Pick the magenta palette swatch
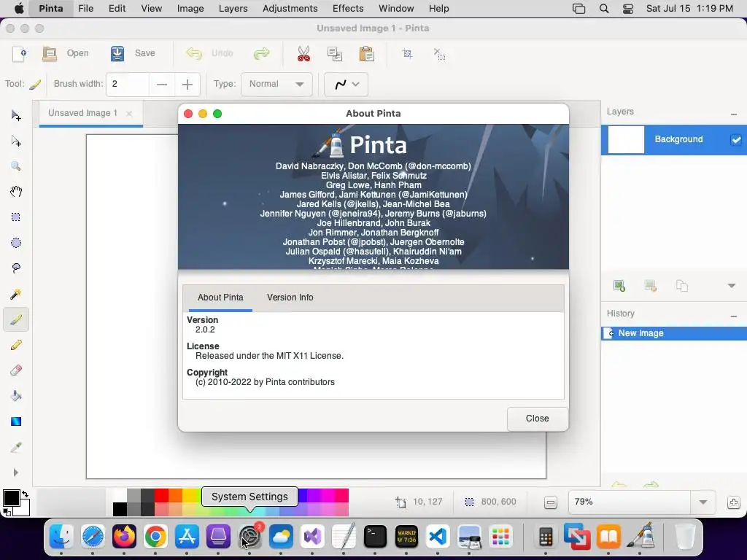 328,495
